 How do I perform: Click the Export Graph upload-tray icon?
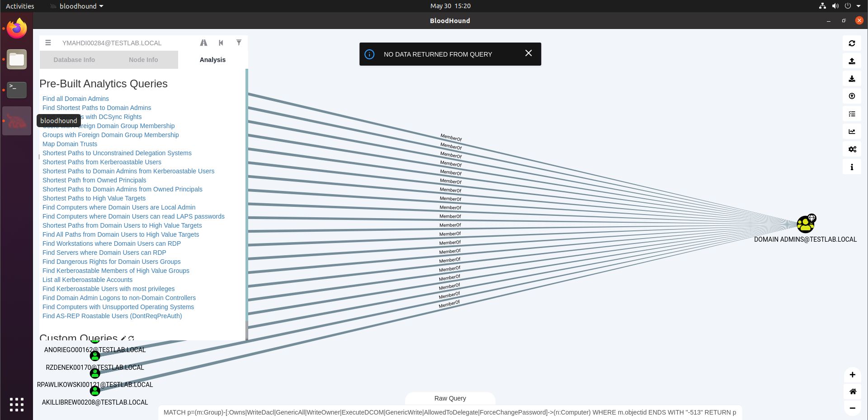pyautogui.click(x=852, y=61)
